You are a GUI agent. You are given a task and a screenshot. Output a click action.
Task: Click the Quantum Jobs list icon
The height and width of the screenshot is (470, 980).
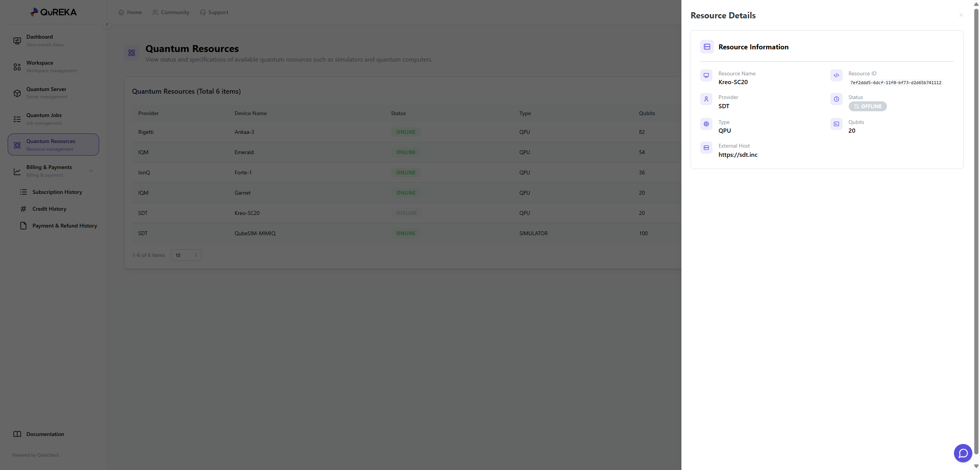tap(17, 119)
